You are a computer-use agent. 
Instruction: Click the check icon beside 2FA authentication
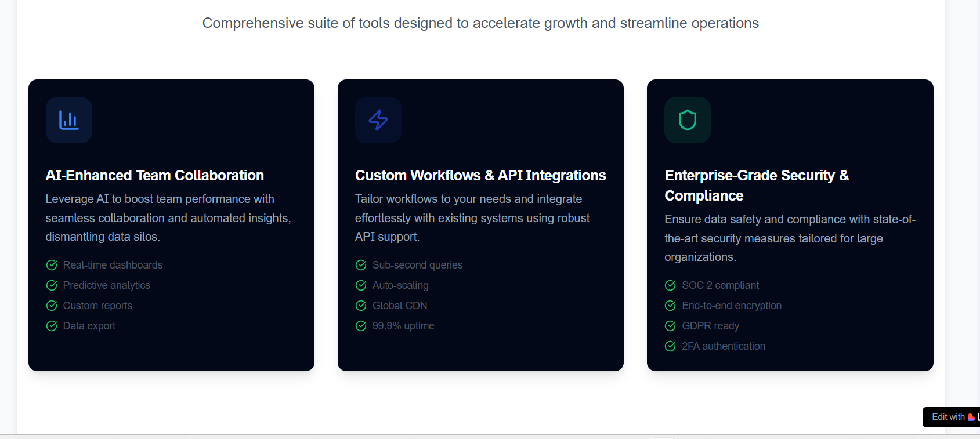pyautogui.click(x=670, y=346)
